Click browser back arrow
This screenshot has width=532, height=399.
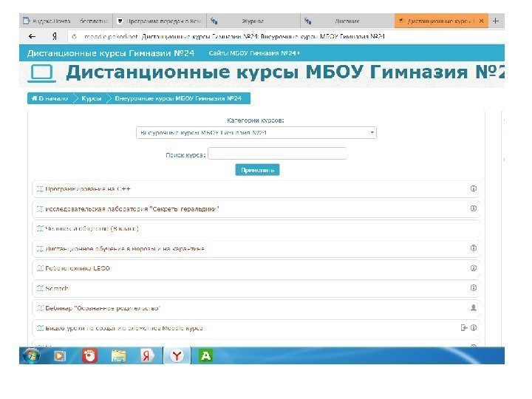tap(33, 36)
